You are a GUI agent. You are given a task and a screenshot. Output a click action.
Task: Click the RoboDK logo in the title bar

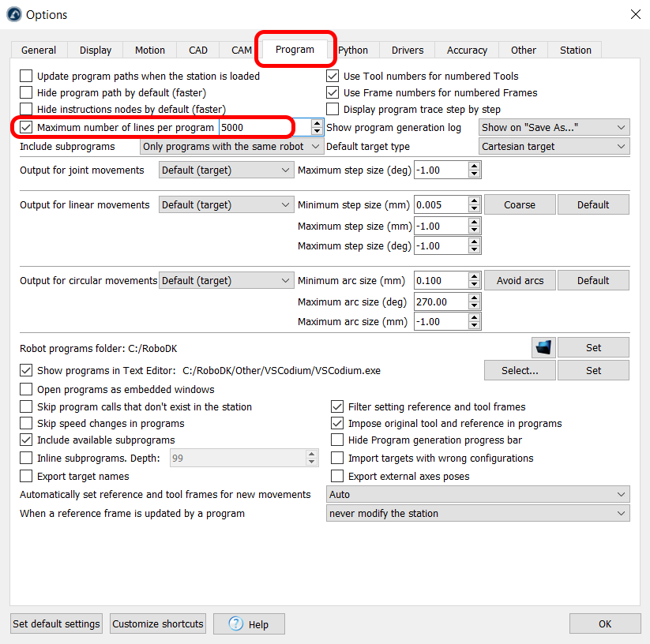(13, 14)
